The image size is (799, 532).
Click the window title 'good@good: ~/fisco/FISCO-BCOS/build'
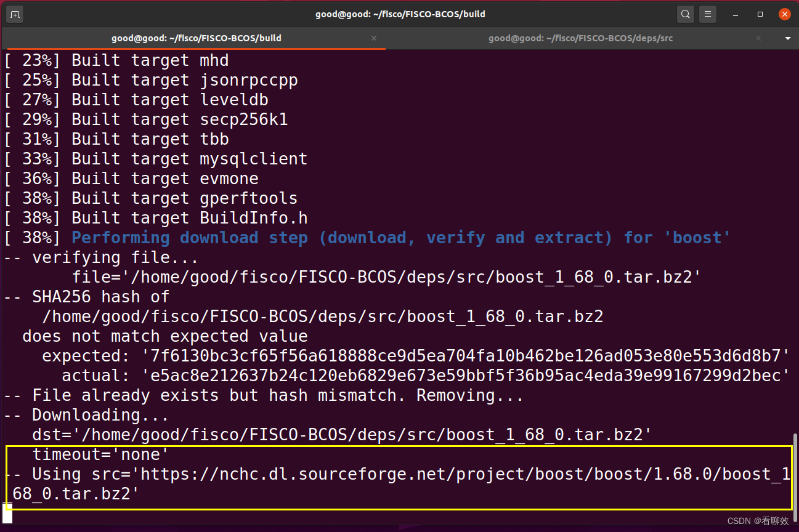click(400, 14)
